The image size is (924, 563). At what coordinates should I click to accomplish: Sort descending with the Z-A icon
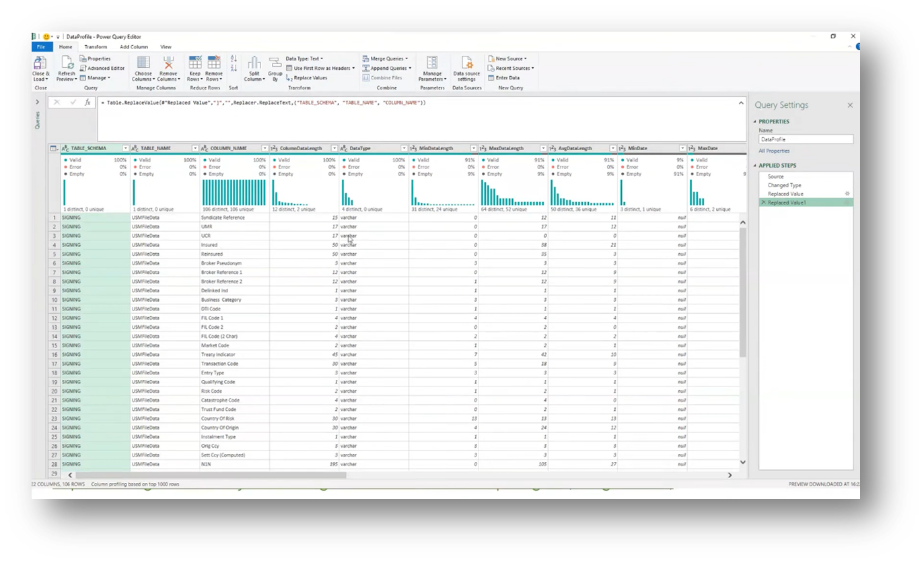tap(234, 68)
